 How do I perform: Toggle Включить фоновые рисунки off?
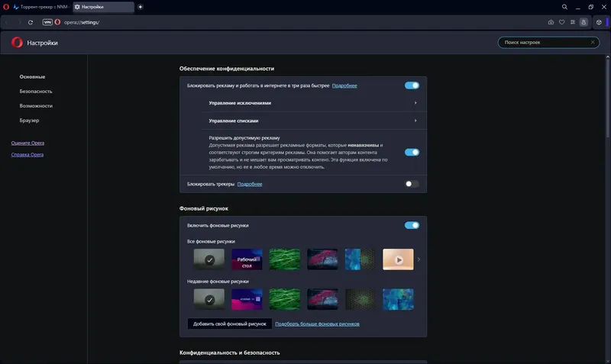click(x=412, y=225)
